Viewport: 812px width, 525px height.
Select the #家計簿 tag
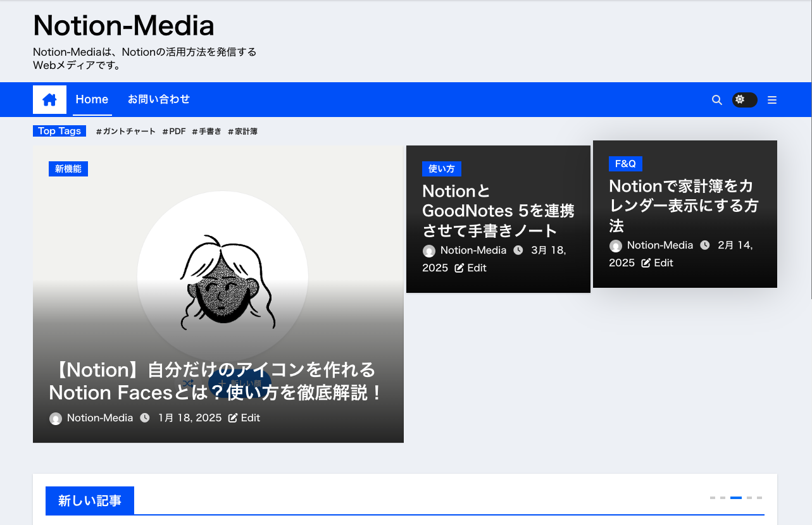(x=243, y=132)
